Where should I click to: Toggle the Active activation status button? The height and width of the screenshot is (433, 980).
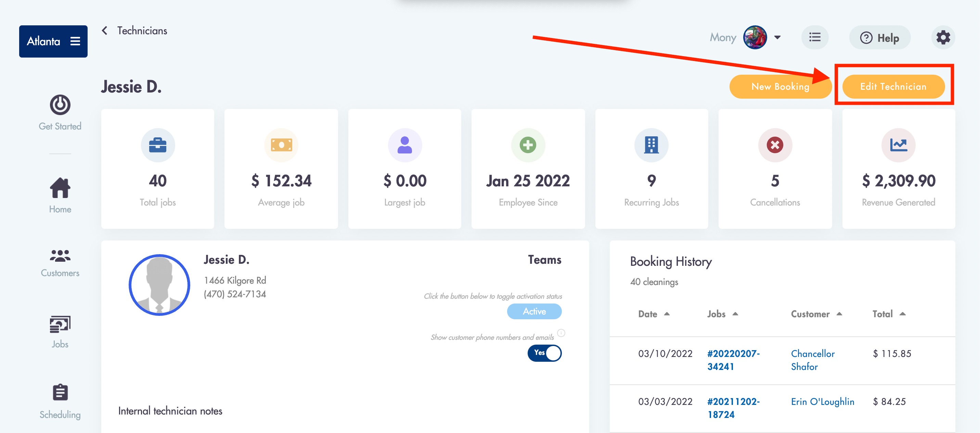point(534,311)
